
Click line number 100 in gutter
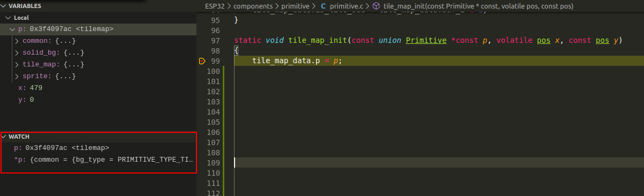213,71
